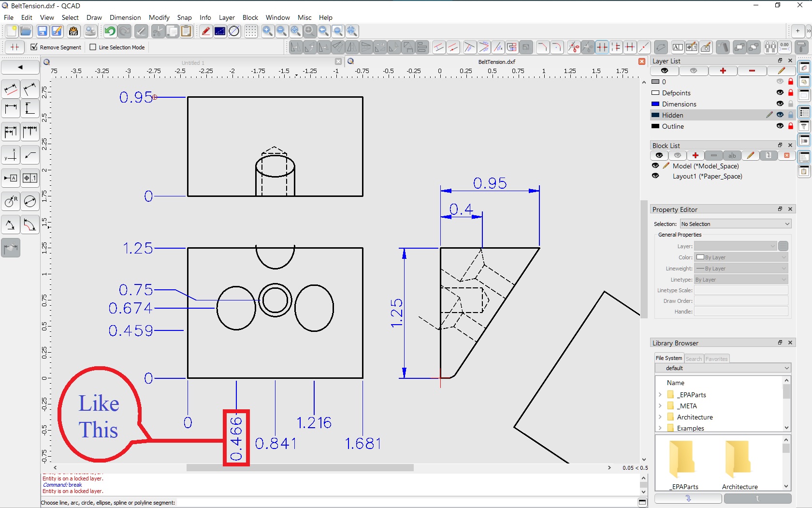Open the Dimension menu
This screenshot has height=508, width=812.
tap(125, 17)
